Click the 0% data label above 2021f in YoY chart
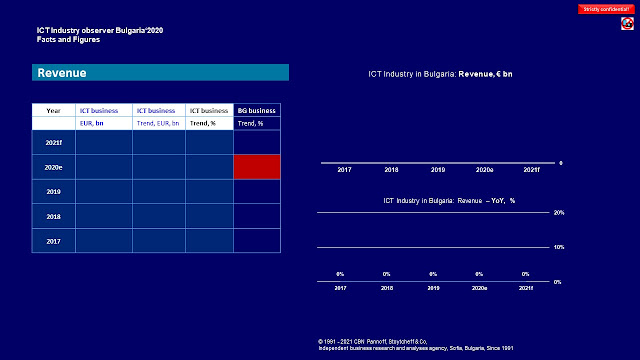The height and width of the screenshot is (360, 640). click(x=525, y=274)
